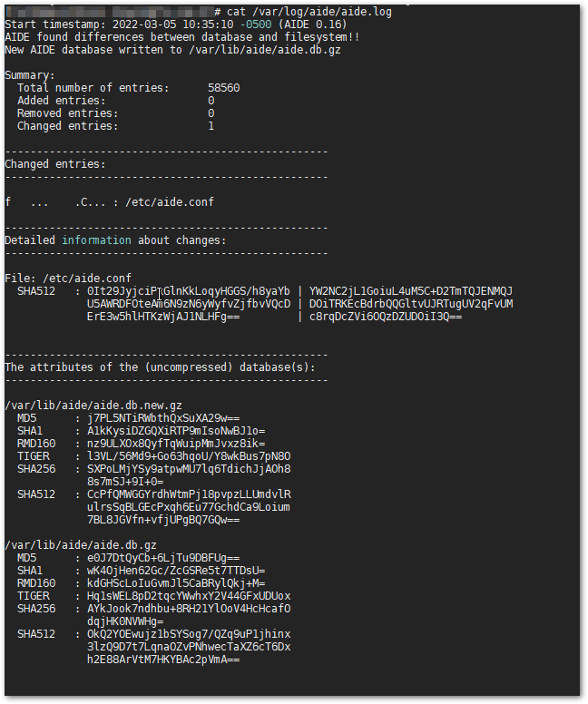Screen dimensions: 588x704
Task: Click the 'Removed entries:' label
Action: tap(67, 113)
